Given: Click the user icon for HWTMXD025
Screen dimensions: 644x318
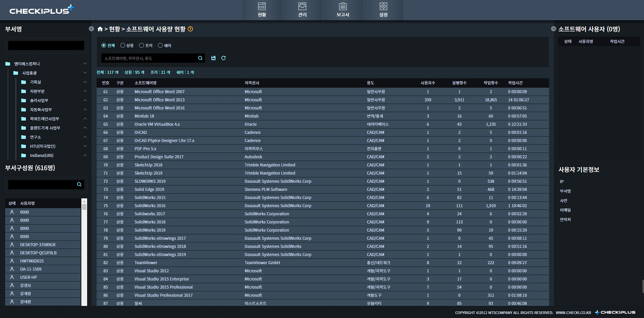Looking at the screenshot, I should 12,261.
